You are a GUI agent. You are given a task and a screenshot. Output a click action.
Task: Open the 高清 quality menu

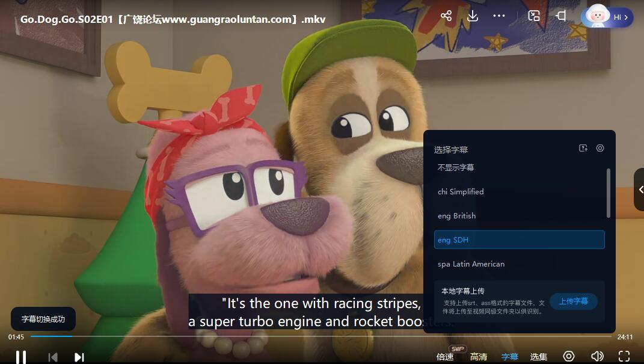pos(479,357)
